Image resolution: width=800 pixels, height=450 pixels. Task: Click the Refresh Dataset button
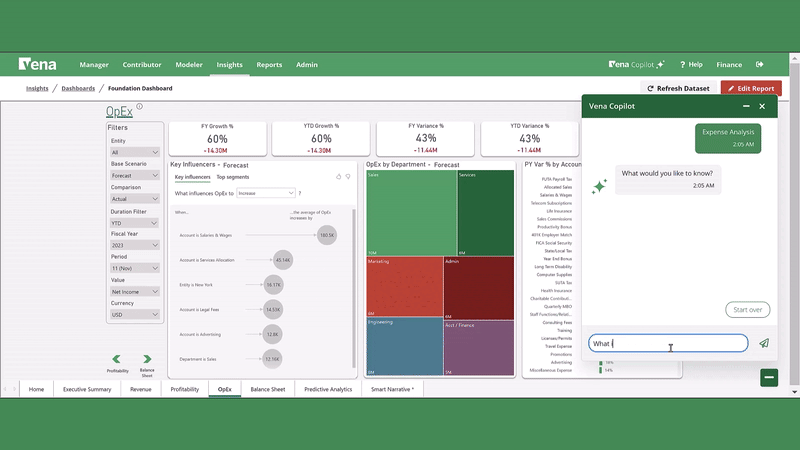click(x=679, y=88)
